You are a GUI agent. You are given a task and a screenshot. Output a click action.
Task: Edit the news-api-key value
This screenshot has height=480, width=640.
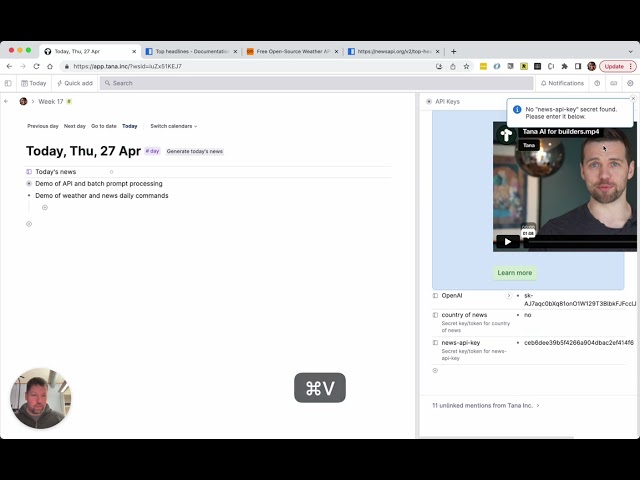coord(579,343)
